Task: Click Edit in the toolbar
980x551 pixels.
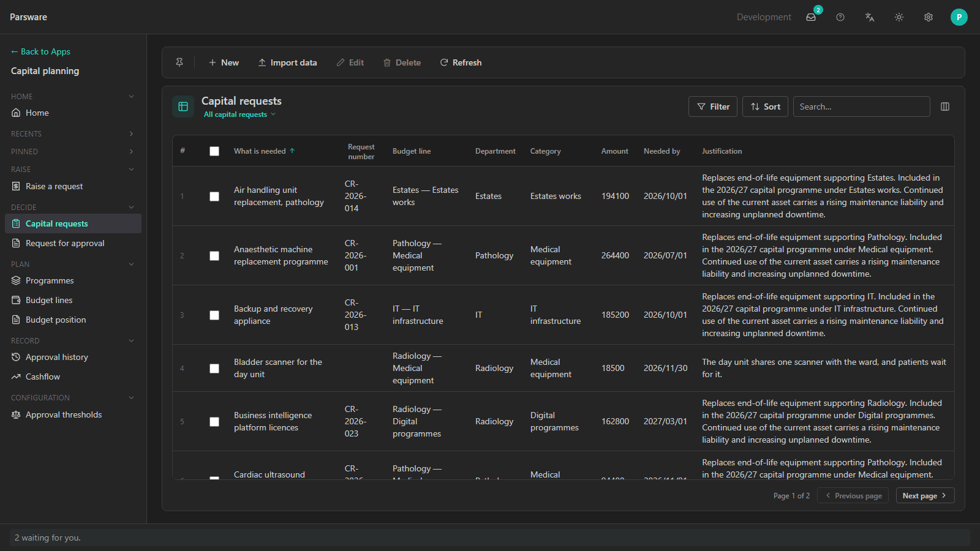Action: pos(350,62)
